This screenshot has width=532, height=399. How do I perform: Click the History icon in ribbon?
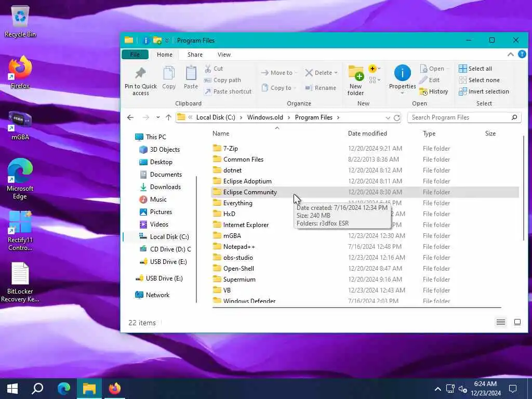tap(434, 91)
